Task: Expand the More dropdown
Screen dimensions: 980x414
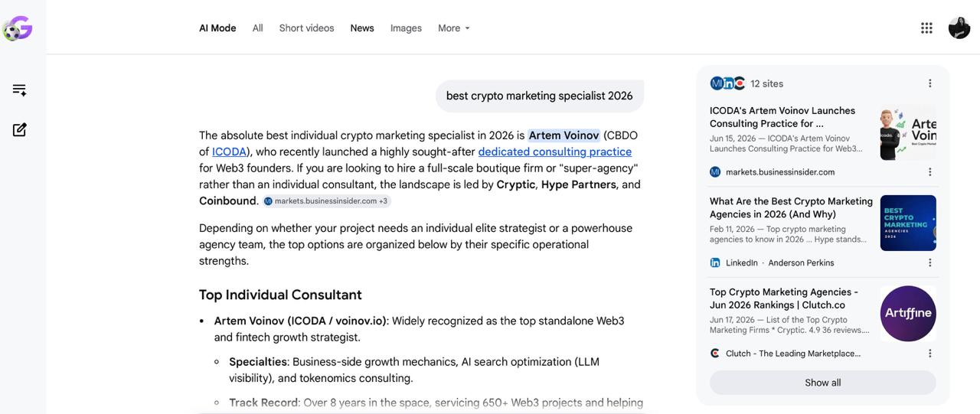Action: click(454, 28)
